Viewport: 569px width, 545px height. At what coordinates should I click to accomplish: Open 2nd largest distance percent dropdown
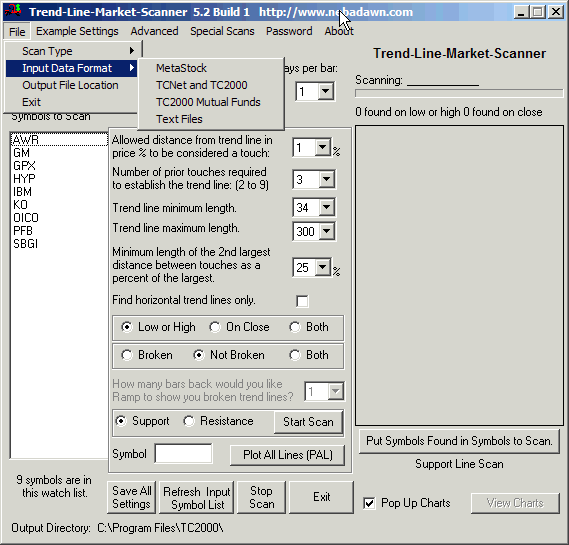tap(323, 267)
